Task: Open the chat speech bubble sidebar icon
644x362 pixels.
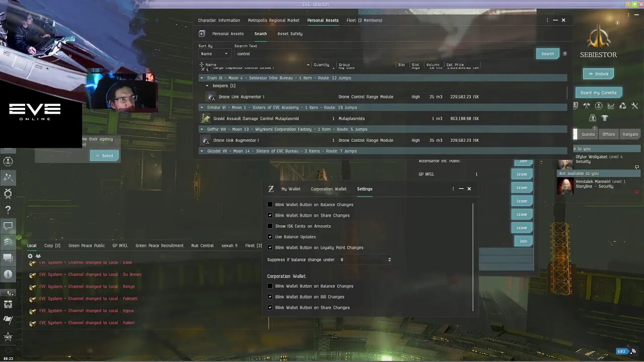Action: [x=8, y=226]
